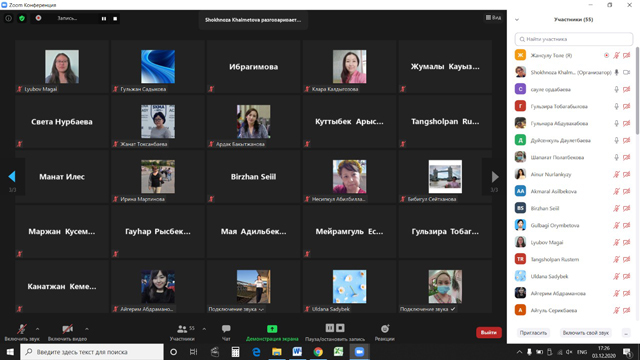Screen dimensions: 640x360
Task: Click the Клара Калдыгозова video tile
Action: (349, 67)
